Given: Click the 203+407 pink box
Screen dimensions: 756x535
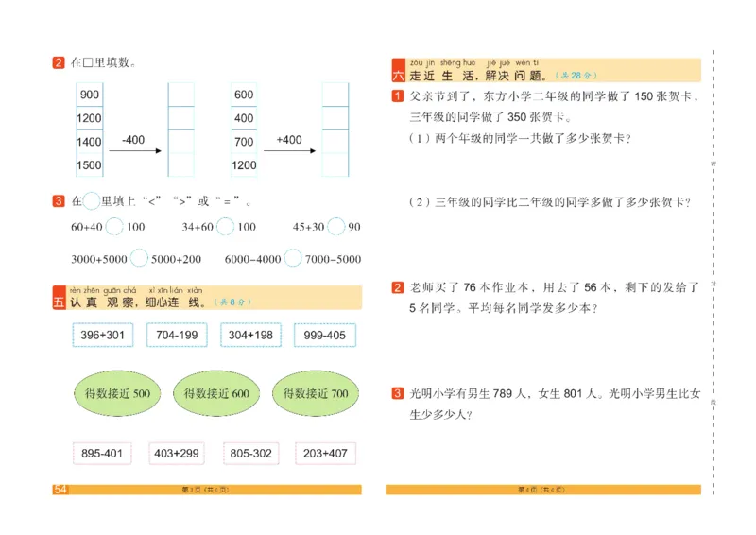Looking at the screenshot, I should 325,454.
